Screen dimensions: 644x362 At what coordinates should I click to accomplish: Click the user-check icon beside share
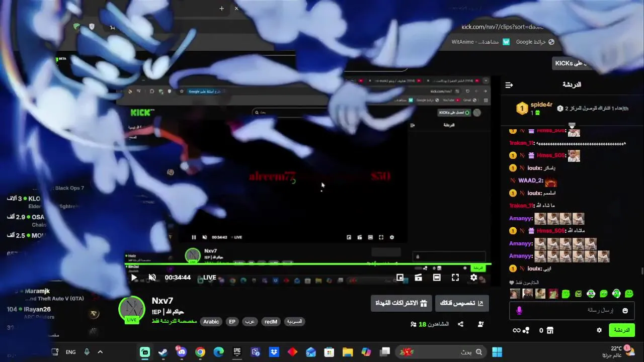480,324
